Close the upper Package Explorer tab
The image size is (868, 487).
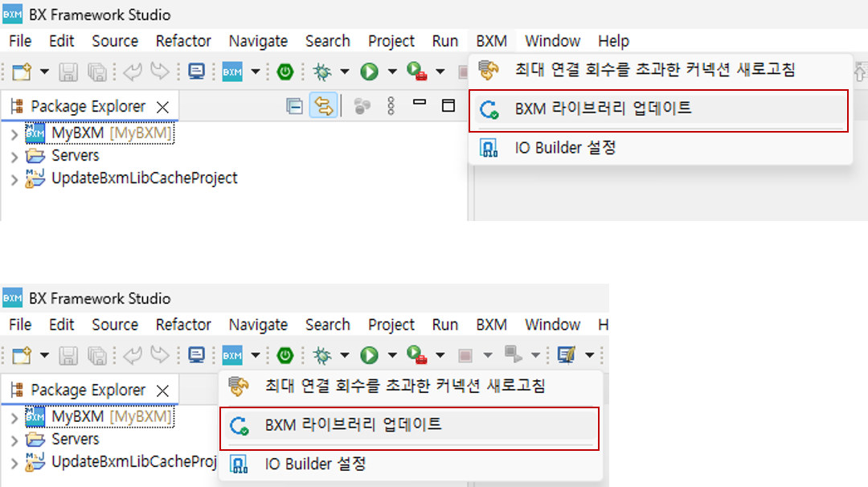[162, 107]
